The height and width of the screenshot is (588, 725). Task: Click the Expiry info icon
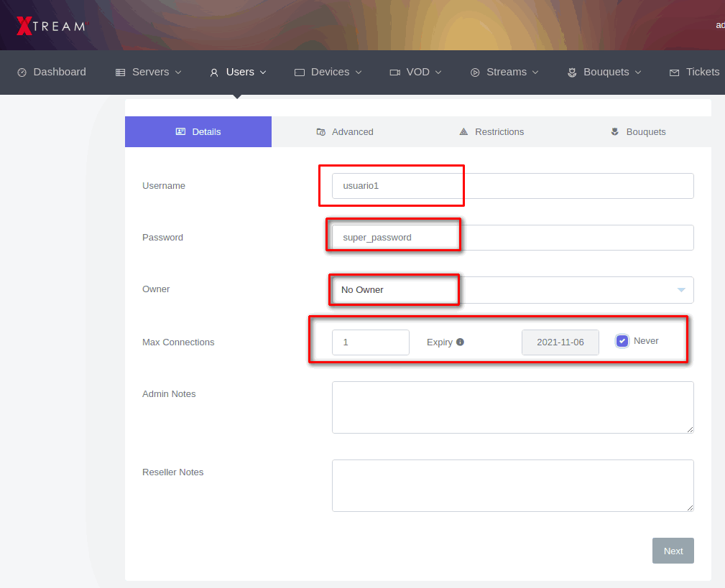click(x=461, y=342)
